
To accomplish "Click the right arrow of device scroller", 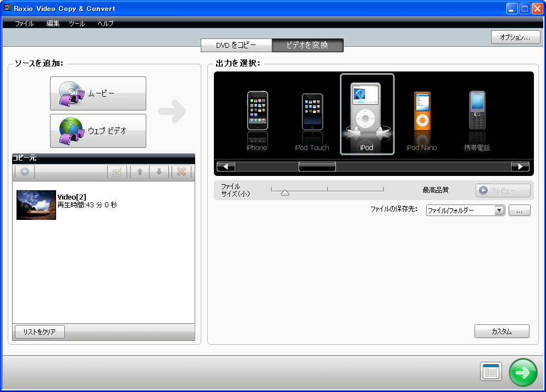I will coord(520,167).
